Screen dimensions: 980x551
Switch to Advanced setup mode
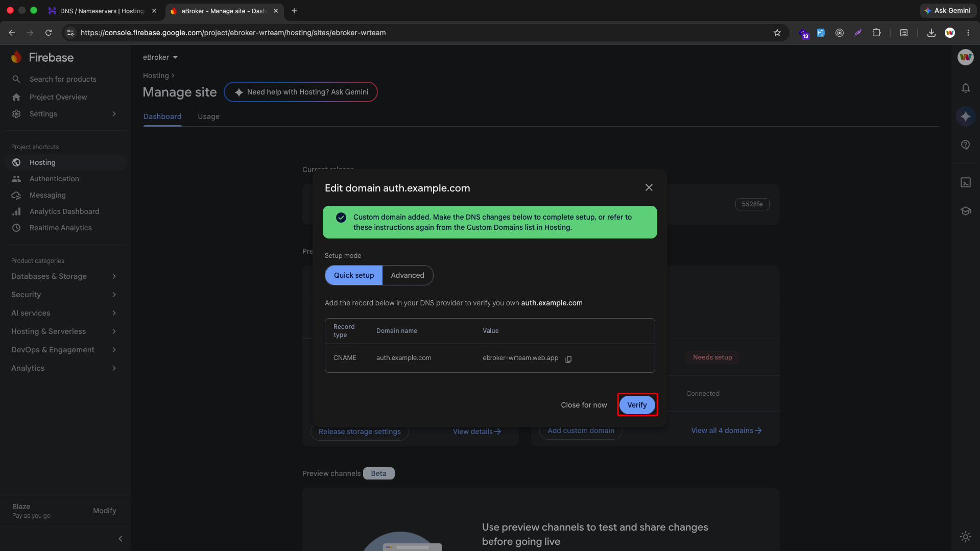pyautogui.click(x=408, y=275)
